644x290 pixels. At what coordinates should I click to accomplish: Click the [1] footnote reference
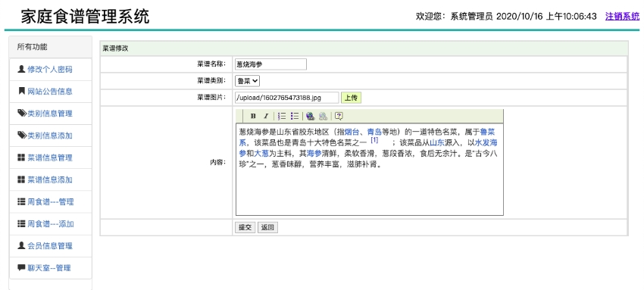click(374, 140)
